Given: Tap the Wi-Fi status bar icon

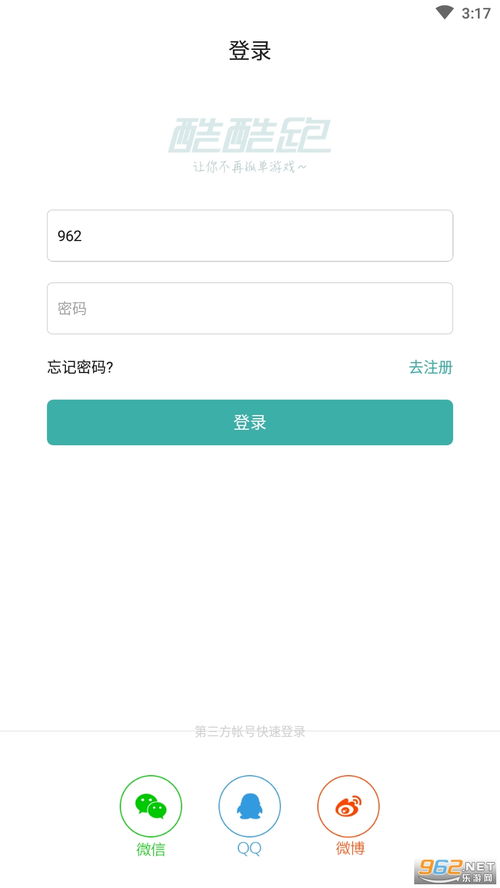Looking at the screenshot, I should coord(445,12).
